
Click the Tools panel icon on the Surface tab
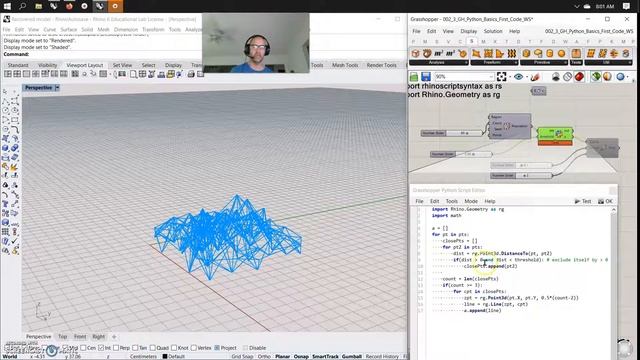[x=576, y=53]
